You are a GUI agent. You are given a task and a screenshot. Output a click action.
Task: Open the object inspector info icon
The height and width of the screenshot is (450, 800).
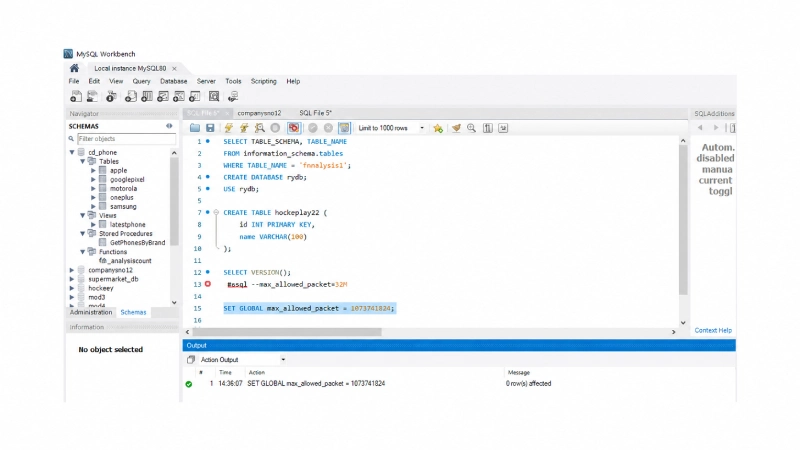coord(111,96)
